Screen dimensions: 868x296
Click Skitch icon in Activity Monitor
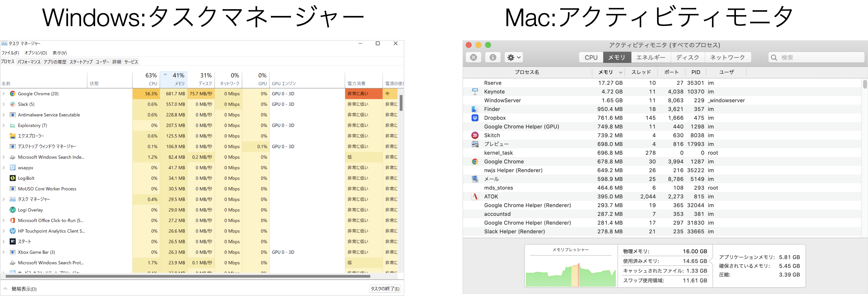point(475,136)
